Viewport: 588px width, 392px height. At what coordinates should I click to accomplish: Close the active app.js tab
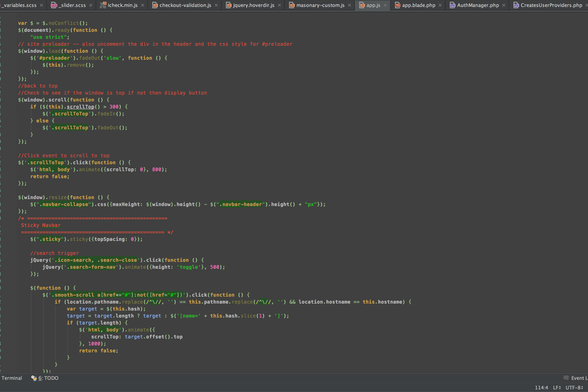(386, 5)
